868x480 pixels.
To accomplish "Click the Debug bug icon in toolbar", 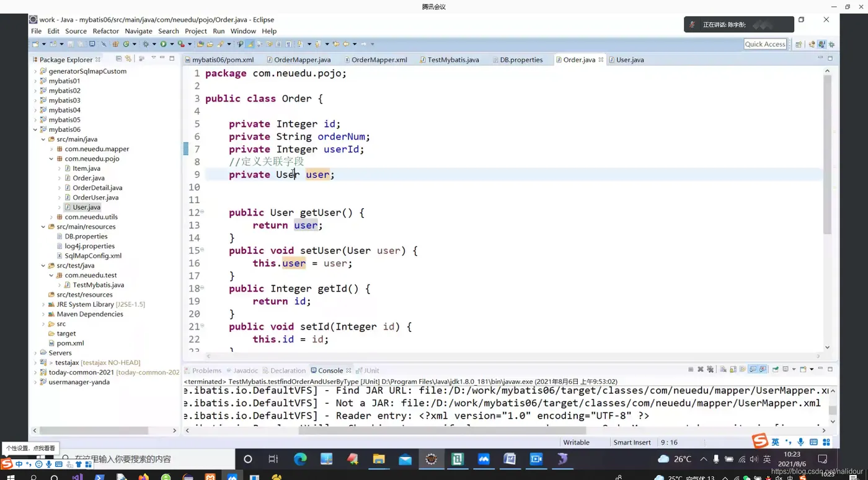I will pos(146,44).
